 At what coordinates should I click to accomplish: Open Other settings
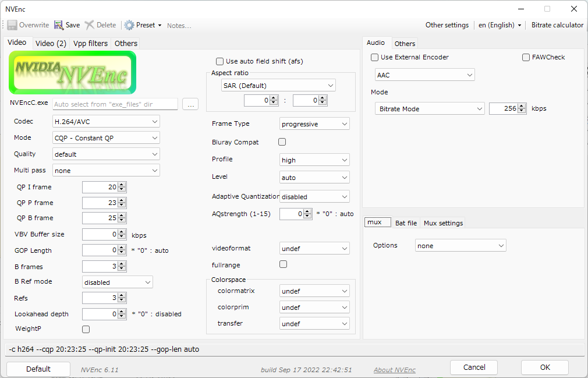pyautogui.click(x=447, y=25)
